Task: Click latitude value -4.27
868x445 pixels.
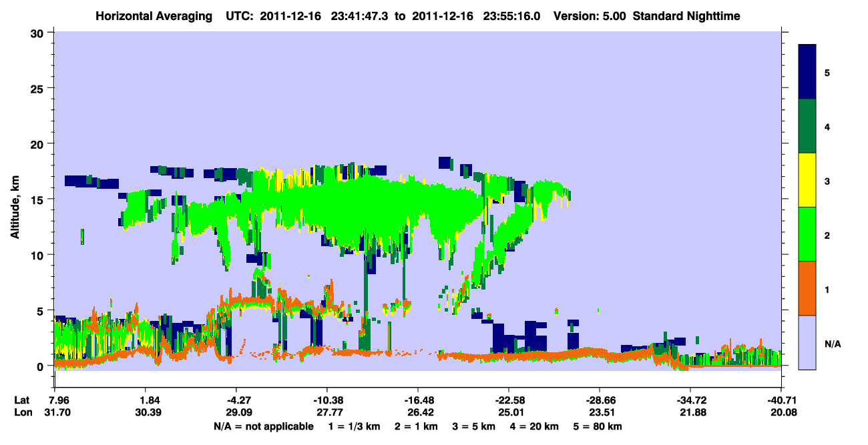Action: click(238, 400)
